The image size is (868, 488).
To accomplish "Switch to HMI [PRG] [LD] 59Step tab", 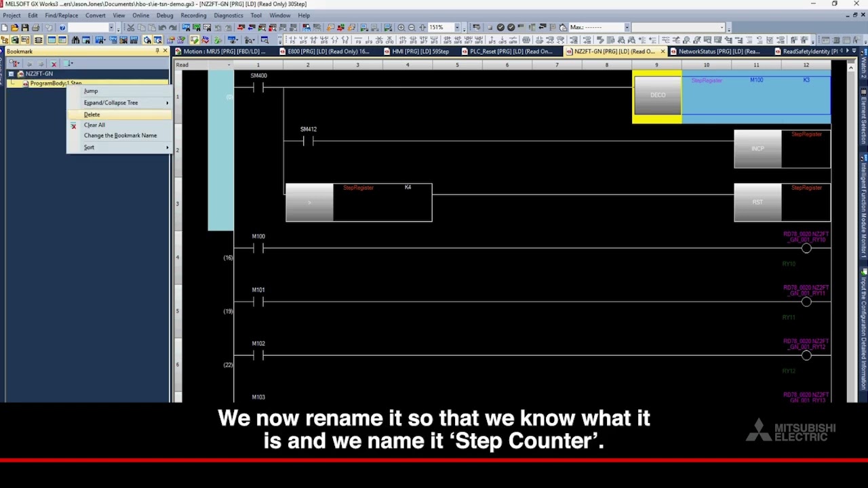I will pos(420,52).
